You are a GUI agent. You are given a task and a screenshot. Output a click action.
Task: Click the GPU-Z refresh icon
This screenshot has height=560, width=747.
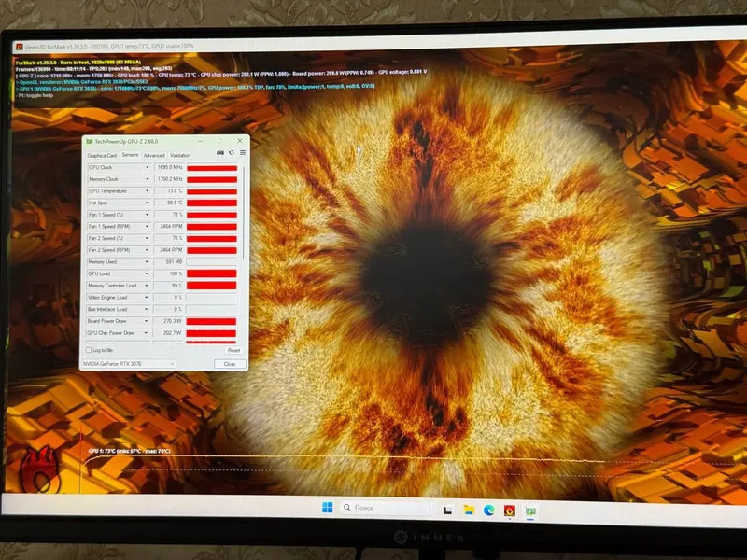pos(232,153)
